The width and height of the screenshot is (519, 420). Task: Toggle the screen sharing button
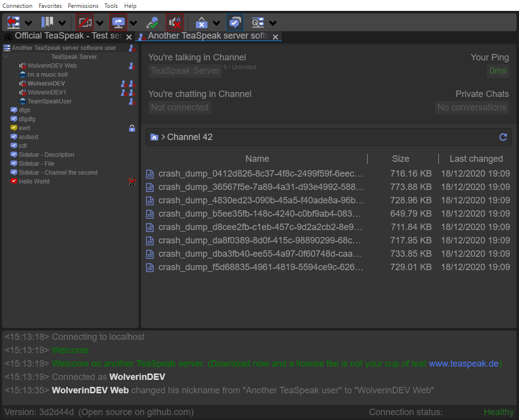[x=118, y=22]
